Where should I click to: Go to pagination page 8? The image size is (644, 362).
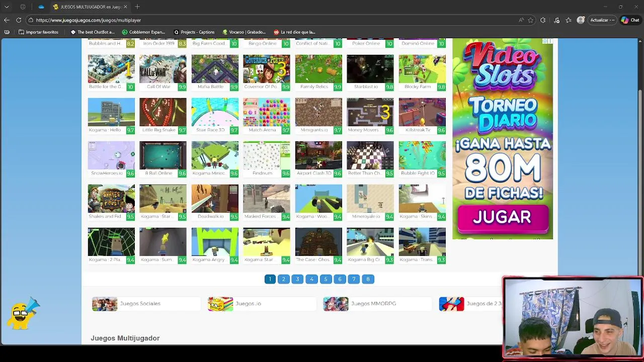tap(368, 279)
